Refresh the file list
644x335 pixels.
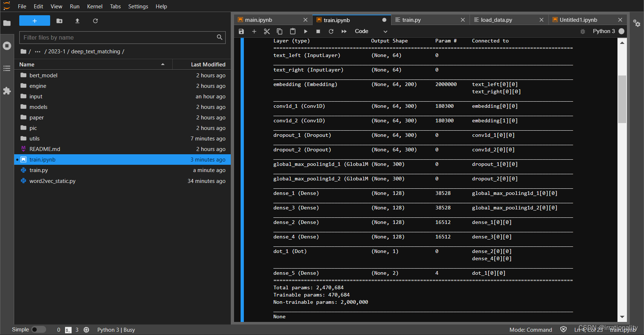(x=95, y=21)
